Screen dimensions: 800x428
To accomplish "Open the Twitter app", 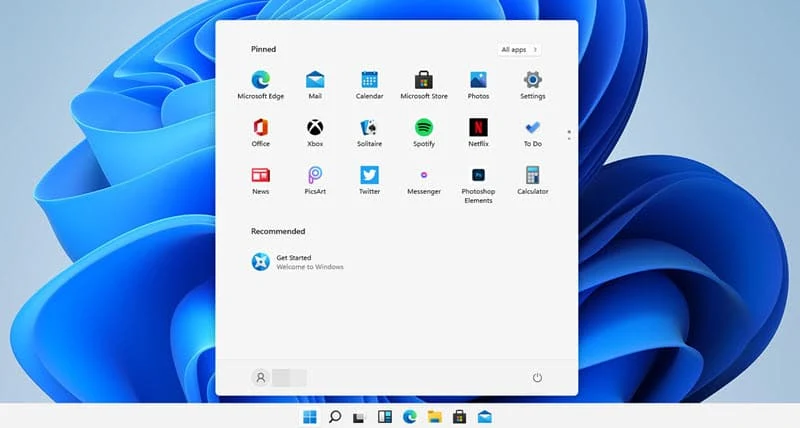I will [369, 181].
